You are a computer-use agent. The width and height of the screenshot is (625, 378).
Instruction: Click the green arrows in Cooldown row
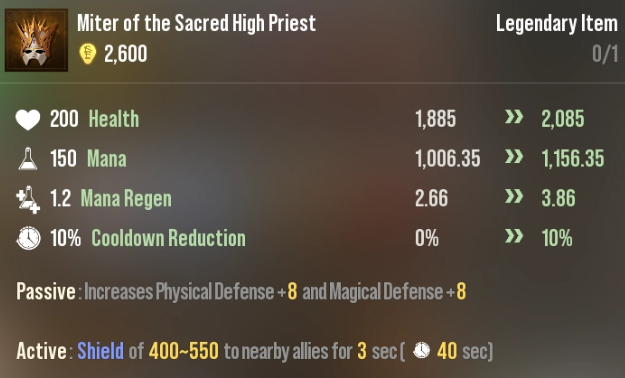pos(514,236)
